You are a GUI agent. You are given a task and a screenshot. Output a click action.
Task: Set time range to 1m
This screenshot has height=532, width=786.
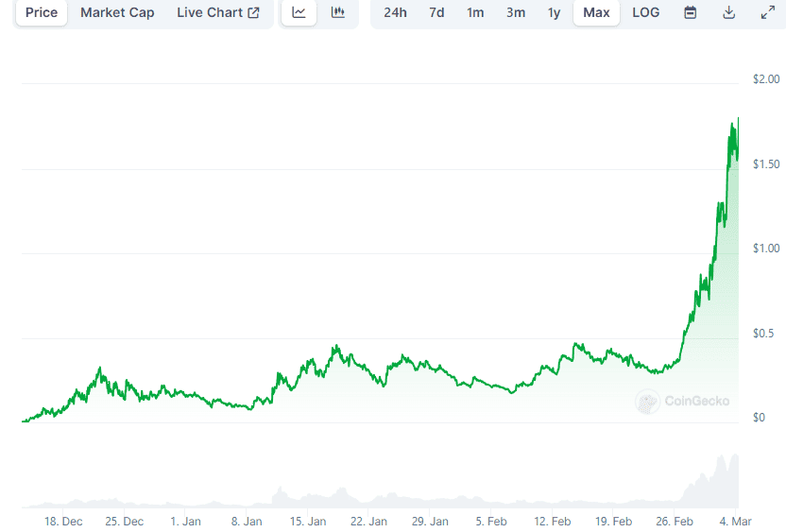(475, 12)
